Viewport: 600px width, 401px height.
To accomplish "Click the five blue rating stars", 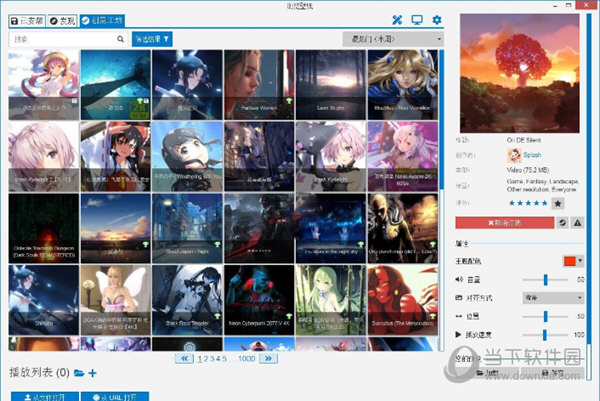I will point(528,203).
